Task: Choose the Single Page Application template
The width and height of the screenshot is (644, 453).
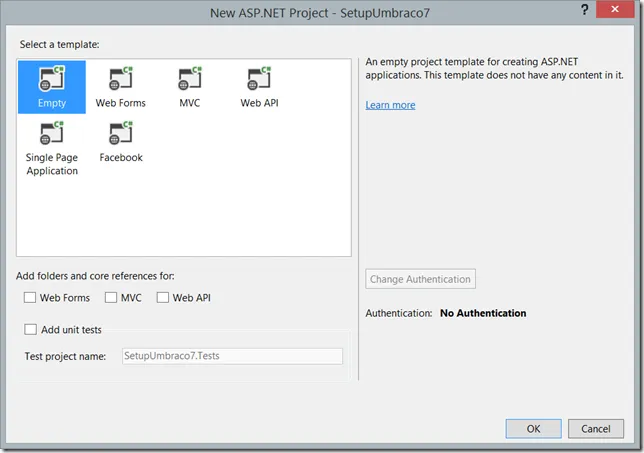Action: point(52,135)
